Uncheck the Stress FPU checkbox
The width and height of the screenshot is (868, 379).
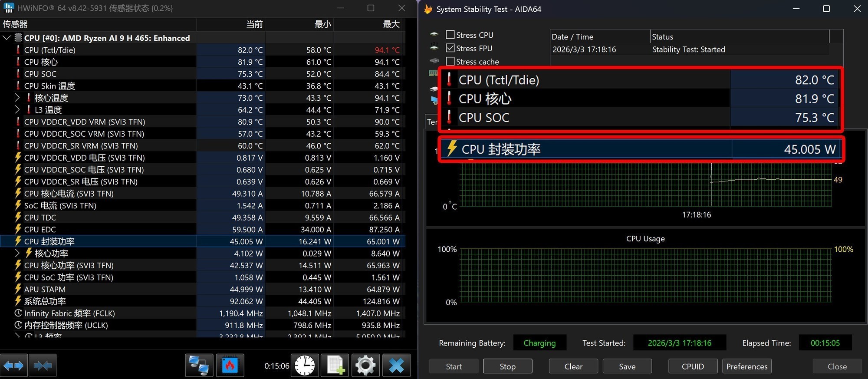[450, 48]
